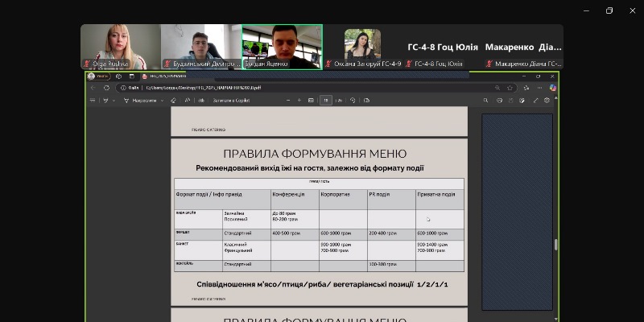This screenshot has height=322, width=644.
Task: Click the browser address bar with file path
Action: (x=316, y=88)
